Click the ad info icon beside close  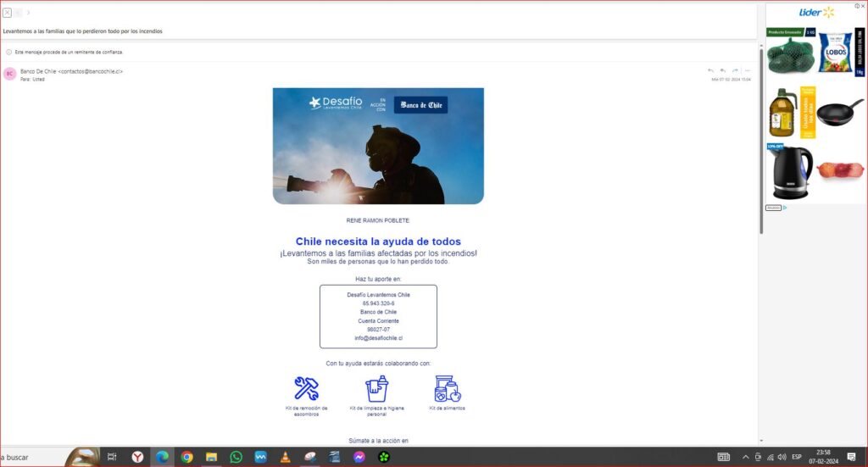pyautogui.click(x=857, y=6)
